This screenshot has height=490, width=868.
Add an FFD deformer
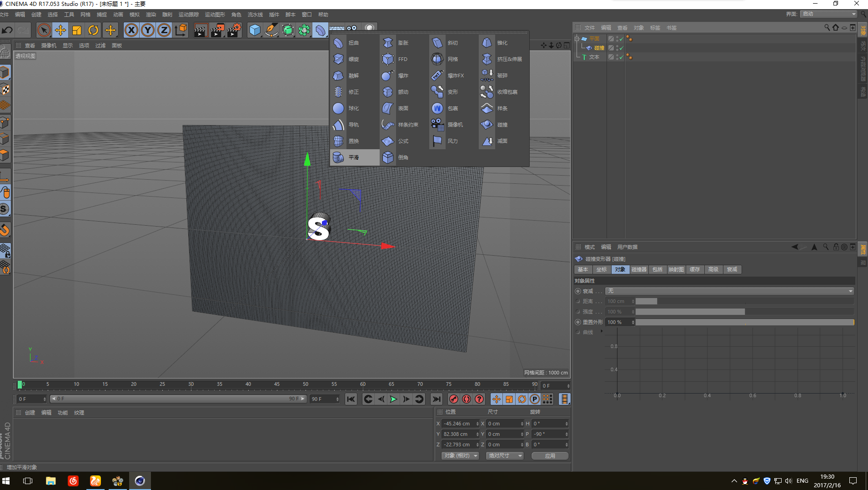(388, 59)
